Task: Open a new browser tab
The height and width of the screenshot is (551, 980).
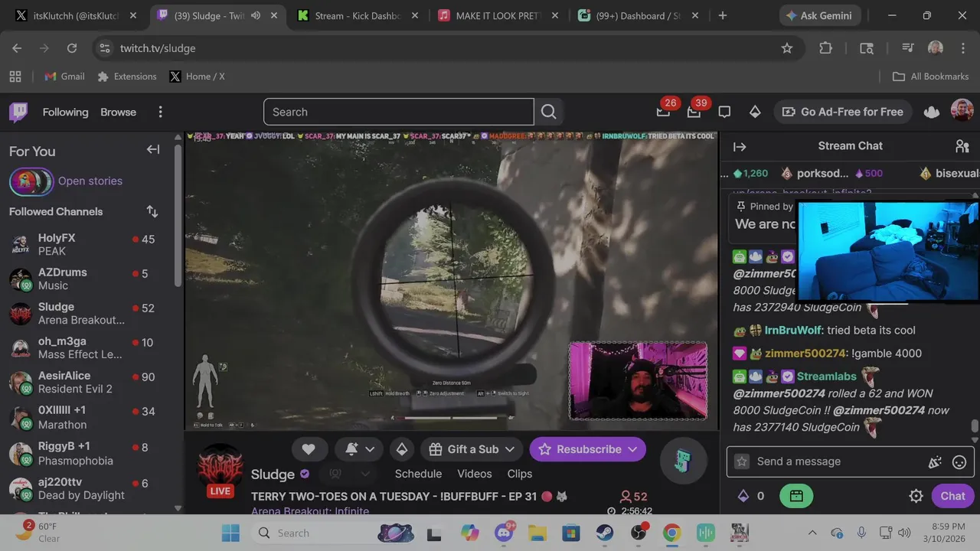Action: click(722, 15)
